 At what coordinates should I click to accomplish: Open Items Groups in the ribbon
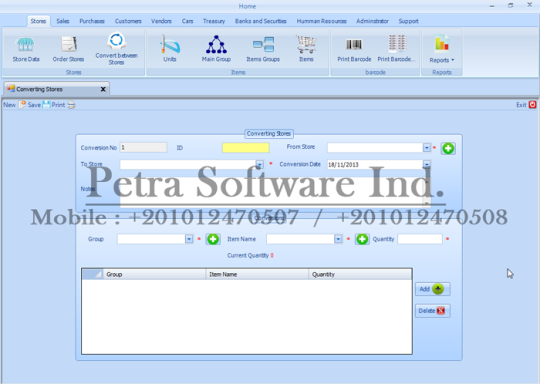[x=263, y=50]
